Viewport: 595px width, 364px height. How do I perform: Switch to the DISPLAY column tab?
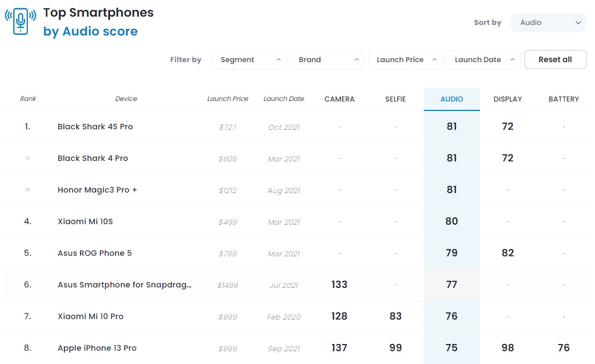(508, 99)
